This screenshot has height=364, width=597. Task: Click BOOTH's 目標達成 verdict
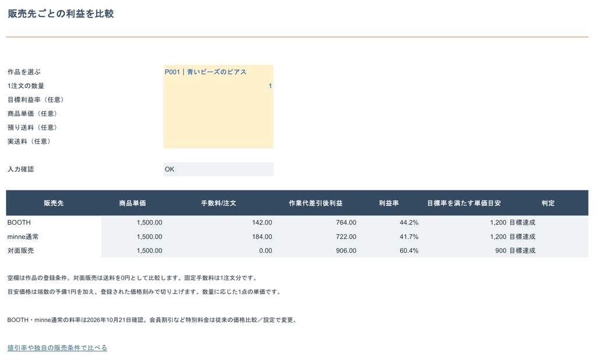click(x=522, y=222)
